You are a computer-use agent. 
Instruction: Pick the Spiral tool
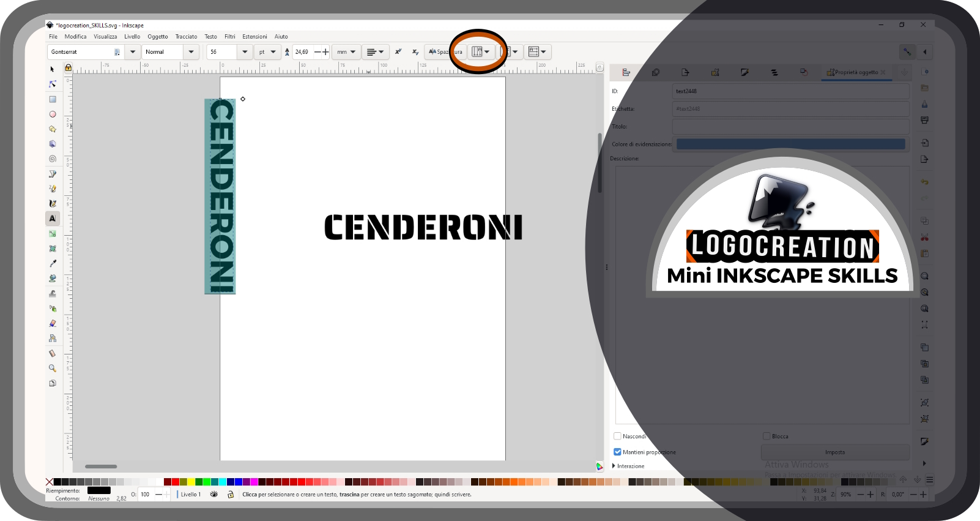53,159
